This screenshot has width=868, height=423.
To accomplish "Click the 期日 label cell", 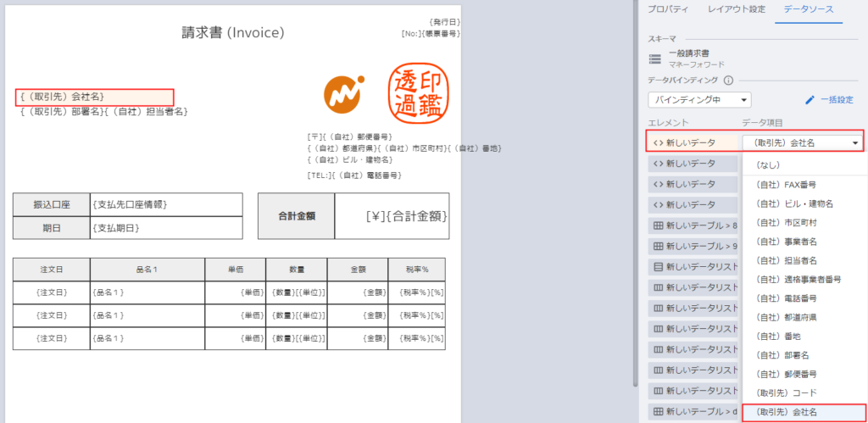I will [52, 227].
